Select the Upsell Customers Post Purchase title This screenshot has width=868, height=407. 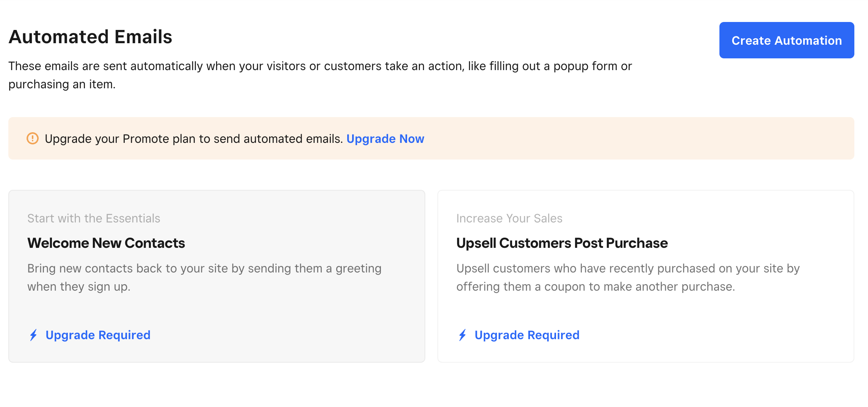click(x=562, y=243)
